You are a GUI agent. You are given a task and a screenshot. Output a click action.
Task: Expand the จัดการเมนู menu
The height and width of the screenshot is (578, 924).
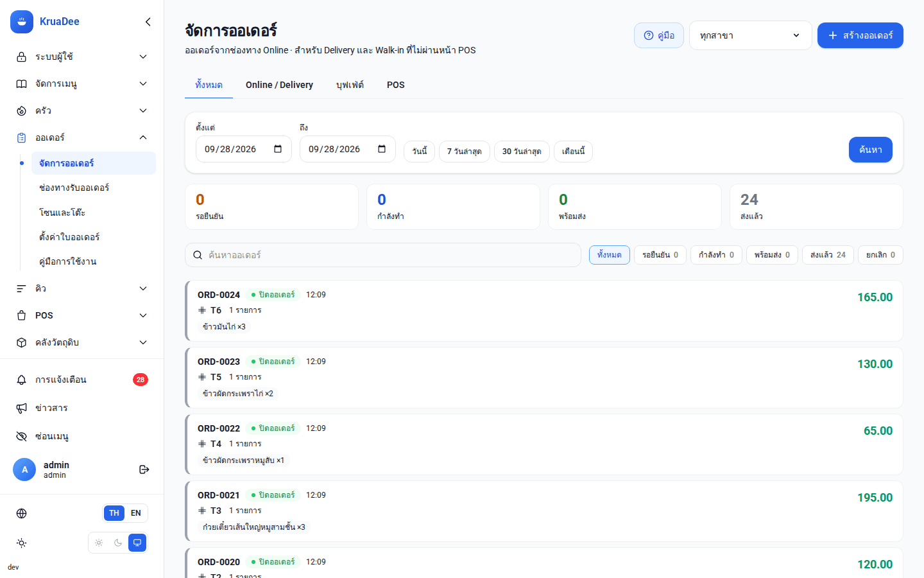82,83
